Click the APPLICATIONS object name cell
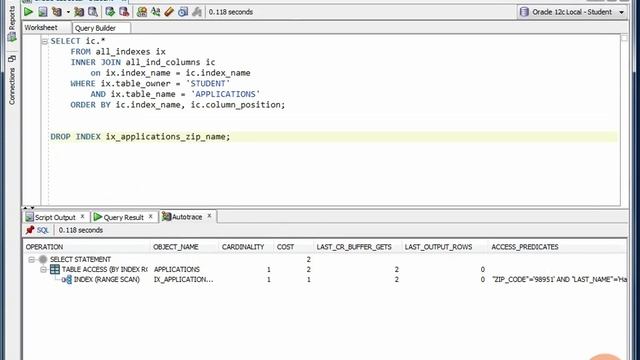This screenshot has height=360, width=640. click(x=177, y=269)
